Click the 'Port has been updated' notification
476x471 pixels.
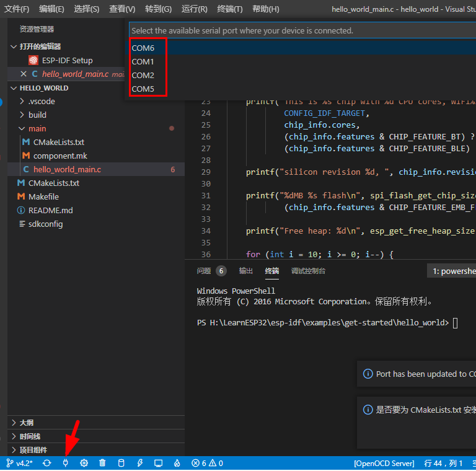[416, 374]
